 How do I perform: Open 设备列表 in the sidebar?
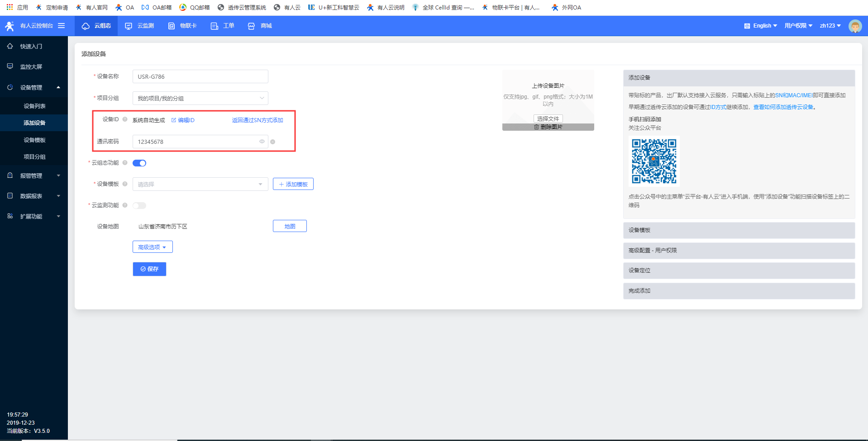[34, 106]
